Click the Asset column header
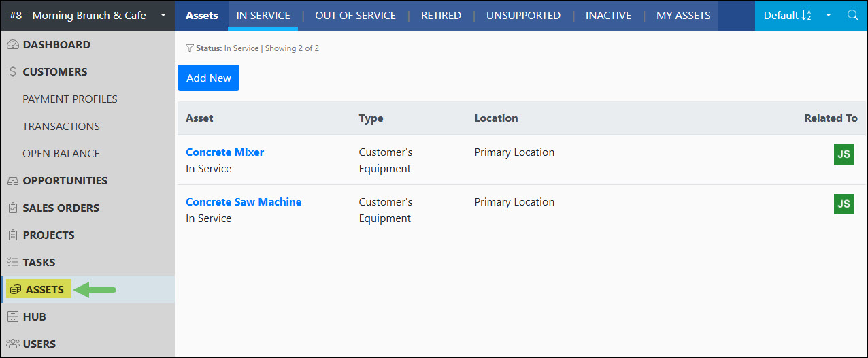Image resolution: width=868 pixels, height=358 pixels. pyautogui.click(x=199, y=118)
